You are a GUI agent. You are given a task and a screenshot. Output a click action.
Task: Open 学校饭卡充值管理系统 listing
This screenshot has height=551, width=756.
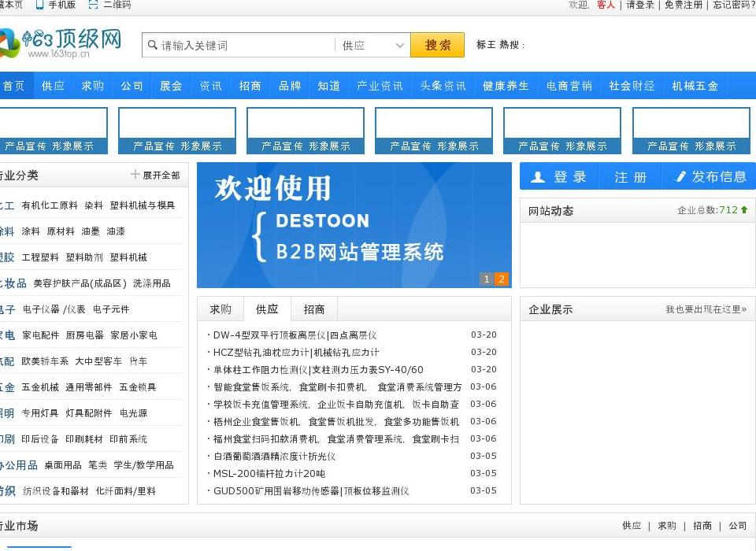click(x=336, y=405)
